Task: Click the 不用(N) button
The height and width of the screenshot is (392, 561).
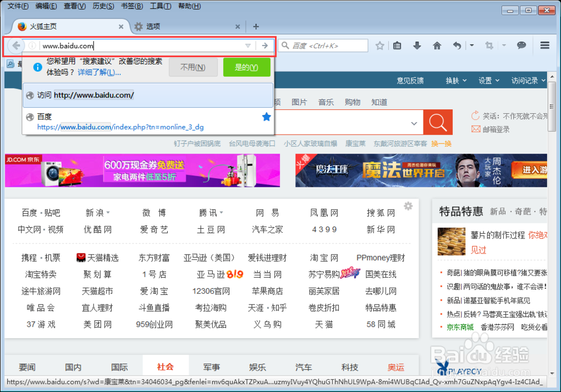Action: (x=193, y=67)
